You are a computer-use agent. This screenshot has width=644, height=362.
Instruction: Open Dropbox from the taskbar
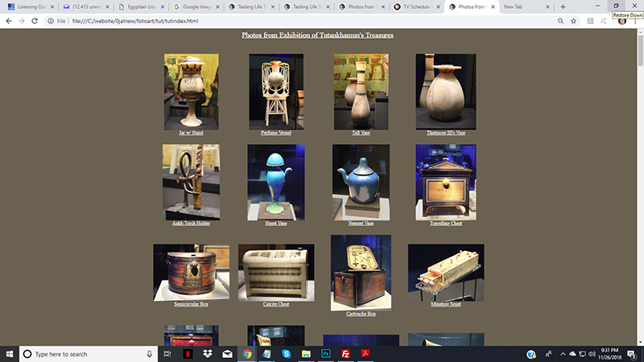tap(207, 354)
